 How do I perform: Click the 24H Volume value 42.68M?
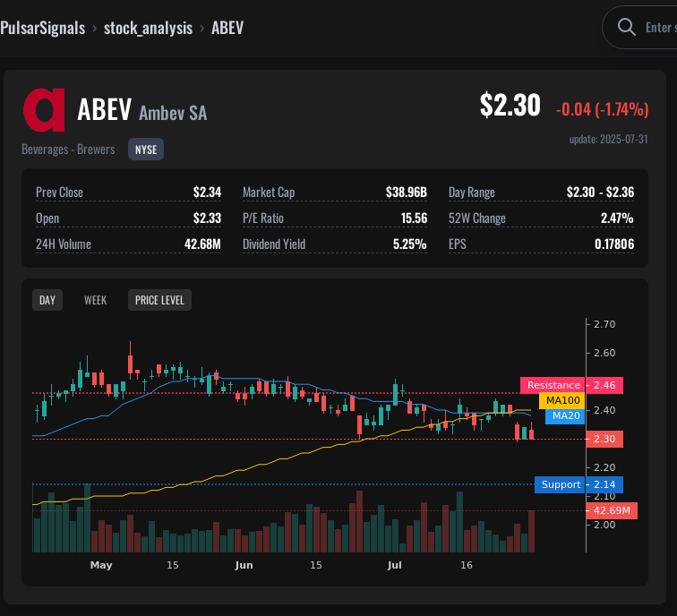click(202, 244)
